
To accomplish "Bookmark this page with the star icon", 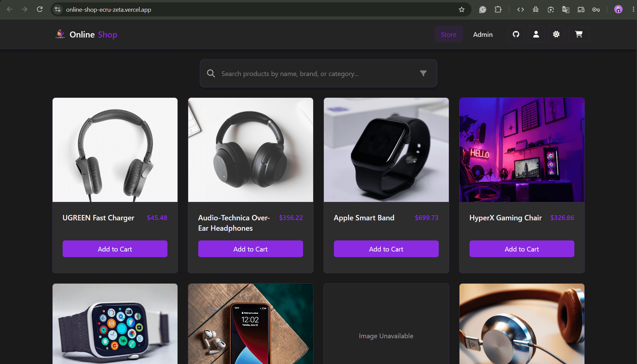I will pyautogui.click(x=462, y=9).
